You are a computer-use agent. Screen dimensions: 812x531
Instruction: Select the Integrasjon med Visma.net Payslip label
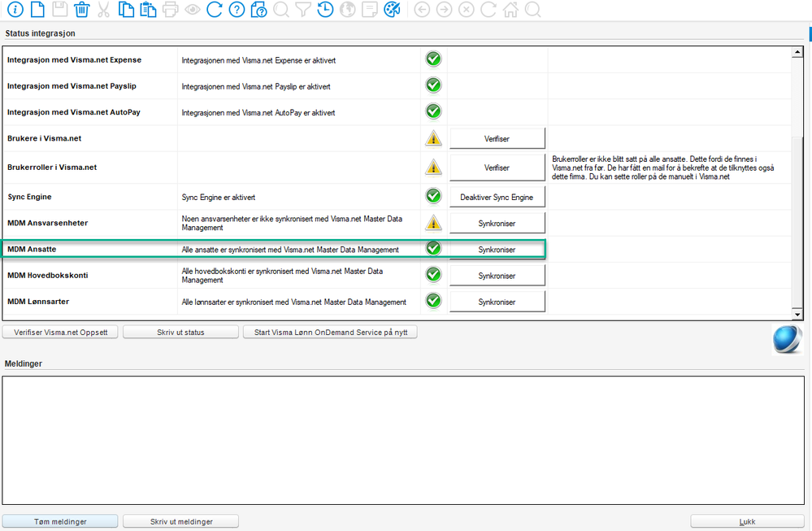point(72,86)
